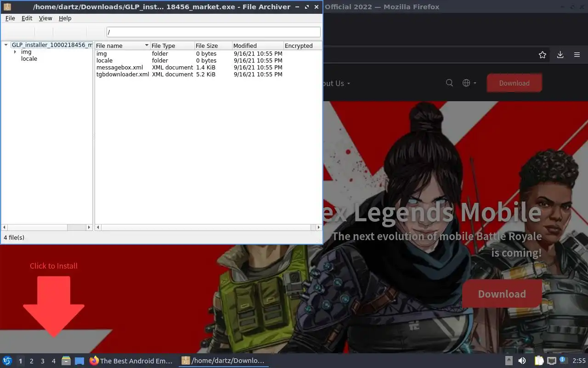
Task: Open the start menu launcher icon
Action: (7, 361)
